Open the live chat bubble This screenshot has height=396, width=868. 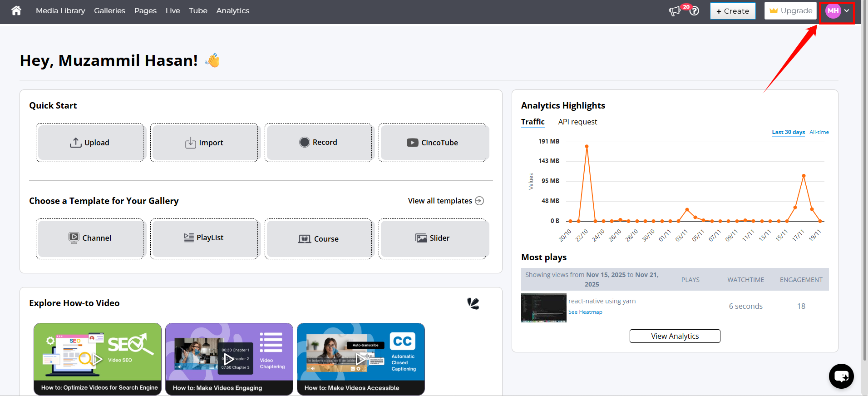[x=841, y=376]
